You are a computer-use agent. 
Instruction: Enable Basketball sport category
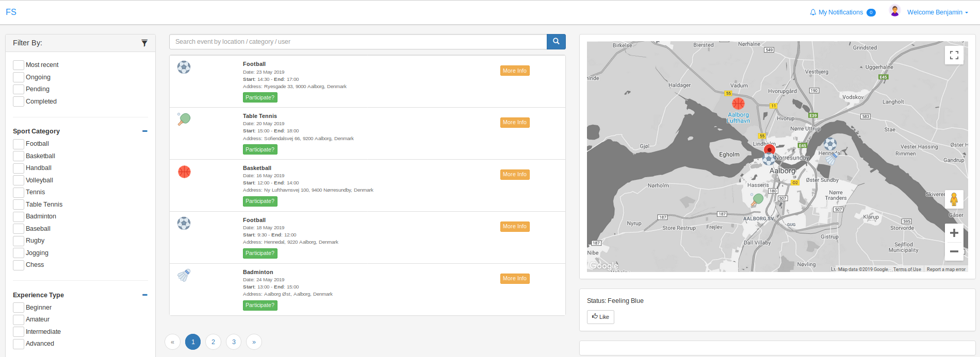click(x=18, y=156)
